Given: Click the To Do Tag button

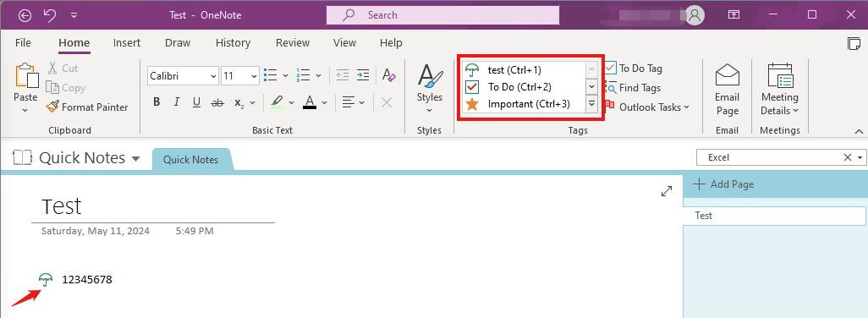Looking at the screenshot, I should [x=634, y=69].
